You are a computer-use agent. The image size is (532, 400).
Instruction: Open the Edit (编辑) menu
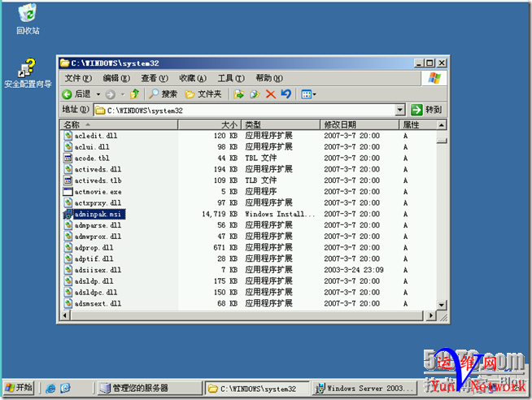pos(116,78)
